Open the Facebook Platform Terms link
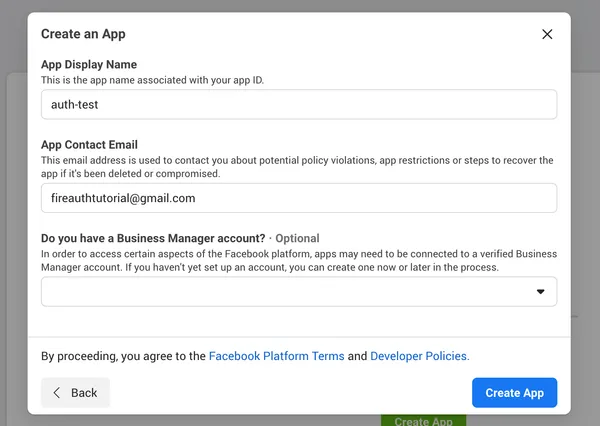This screenshot has width=600, height=426. coord(276,356)
